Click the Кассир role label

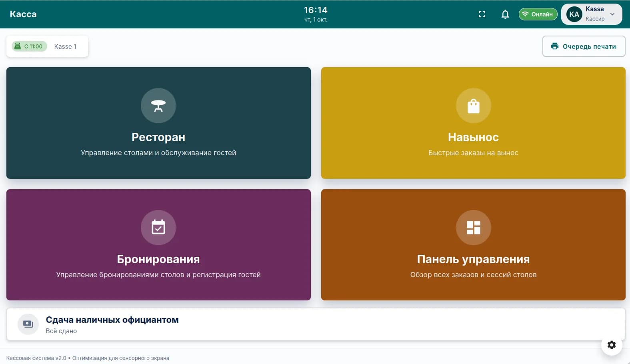(x=595, y=19)
